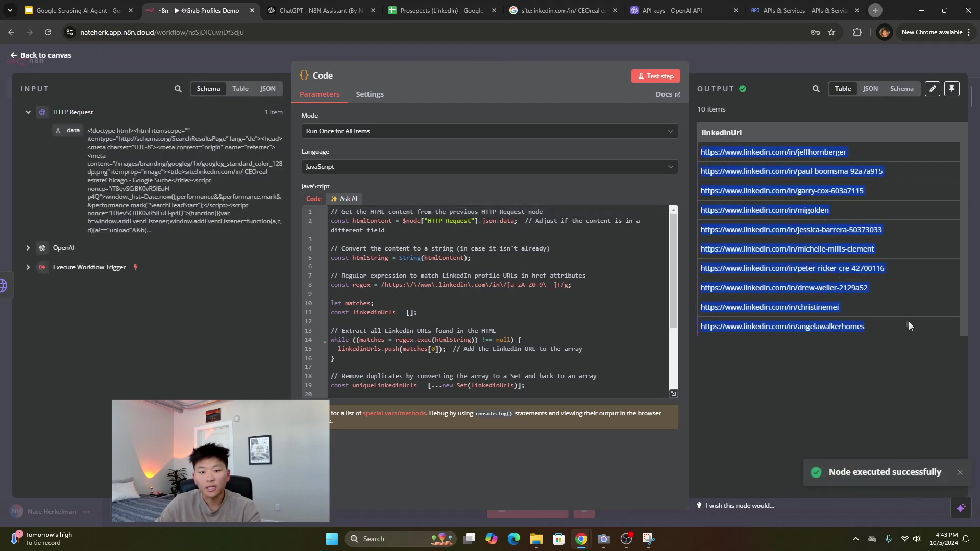Close the n8n Grab Profiles Demo tab
The width and height of the screenshot is (980, 551).
252,10
